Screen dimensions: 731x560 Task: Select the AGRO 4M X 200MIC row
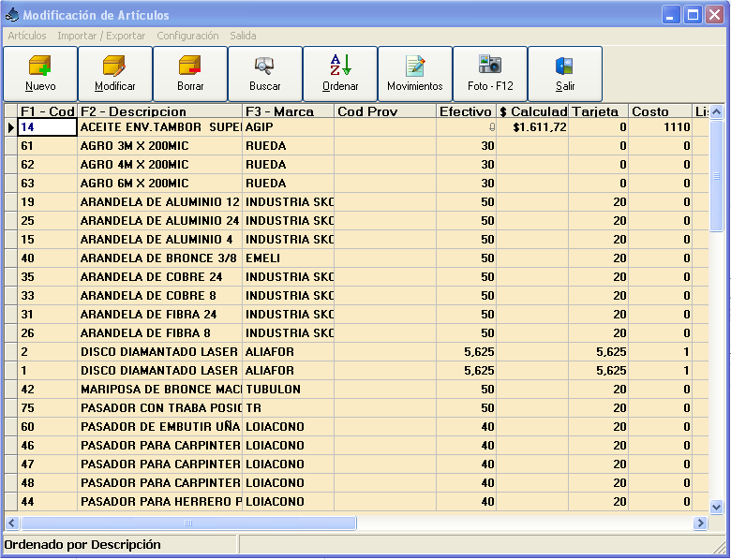tap(357, 165)
